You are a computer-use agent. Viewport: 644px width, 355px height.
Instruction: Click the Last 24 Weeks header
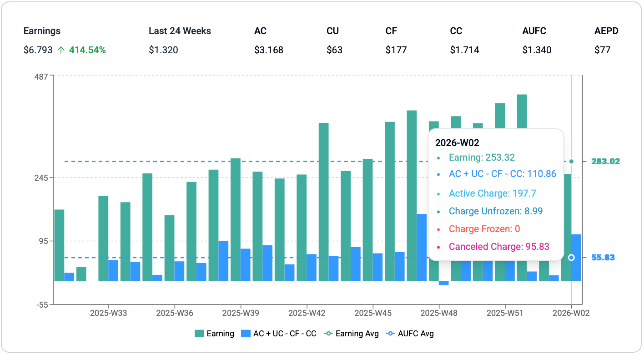pos(180,31)
